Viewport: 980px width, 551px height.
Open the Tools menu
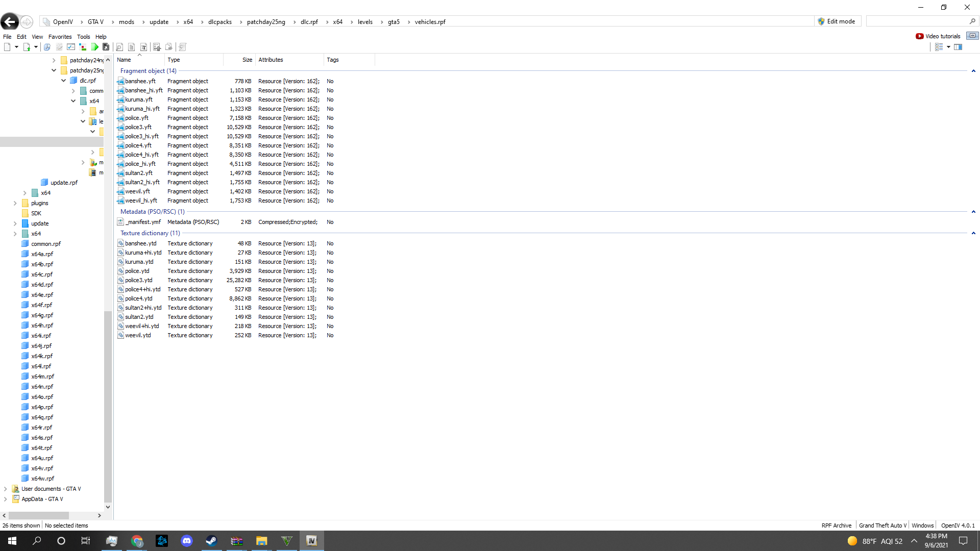[x=83, y=37]
